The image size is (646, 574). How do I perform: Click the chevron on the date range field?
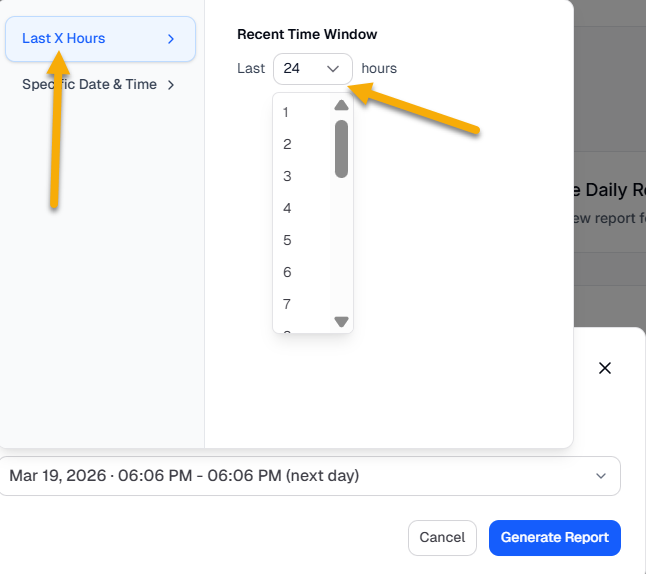[600, 476]
